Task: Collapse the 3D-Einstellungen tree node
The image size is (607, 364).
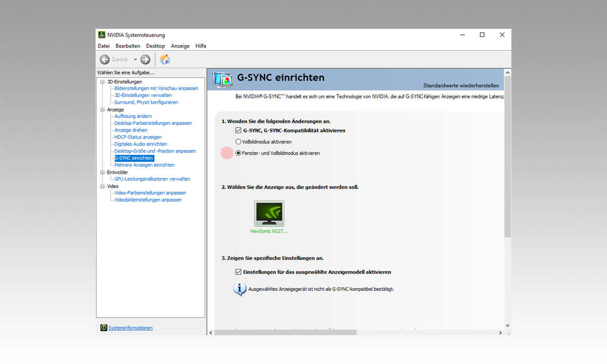Action: 103,81
